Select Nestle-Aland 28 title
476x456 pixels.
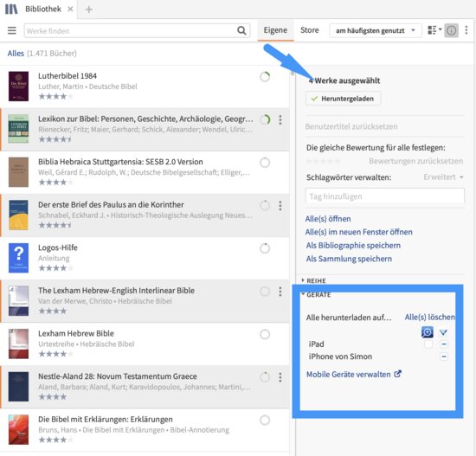(118, 376)
